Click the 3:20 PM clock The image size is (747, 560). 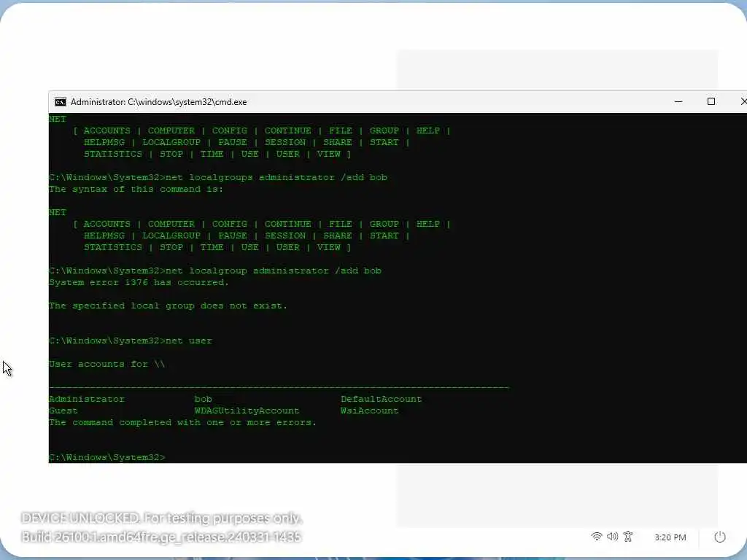(670, 537)
